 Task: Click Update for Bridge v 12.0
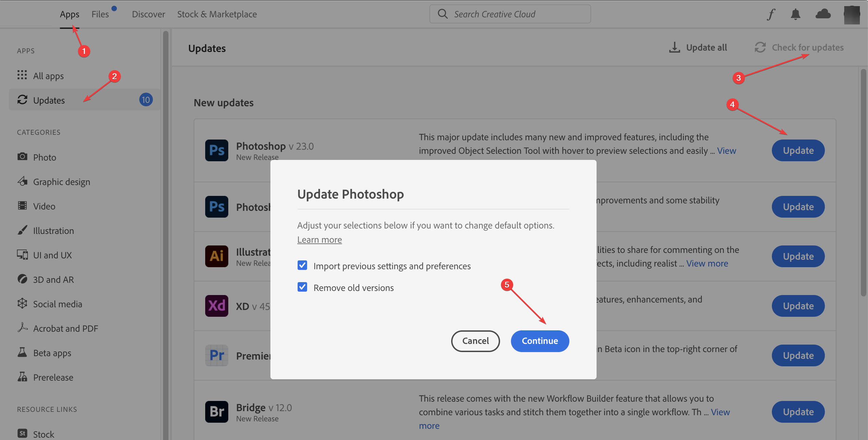[798, 412]
